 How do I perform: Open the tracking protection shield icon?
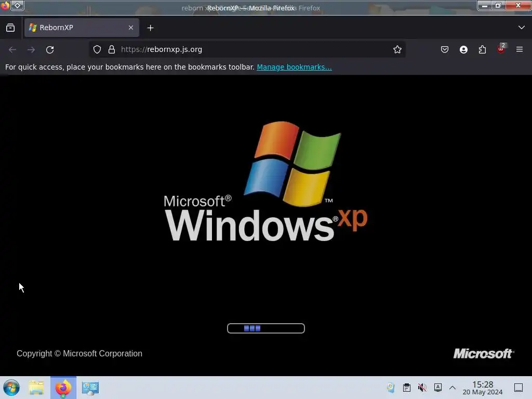tap(97, 49)
